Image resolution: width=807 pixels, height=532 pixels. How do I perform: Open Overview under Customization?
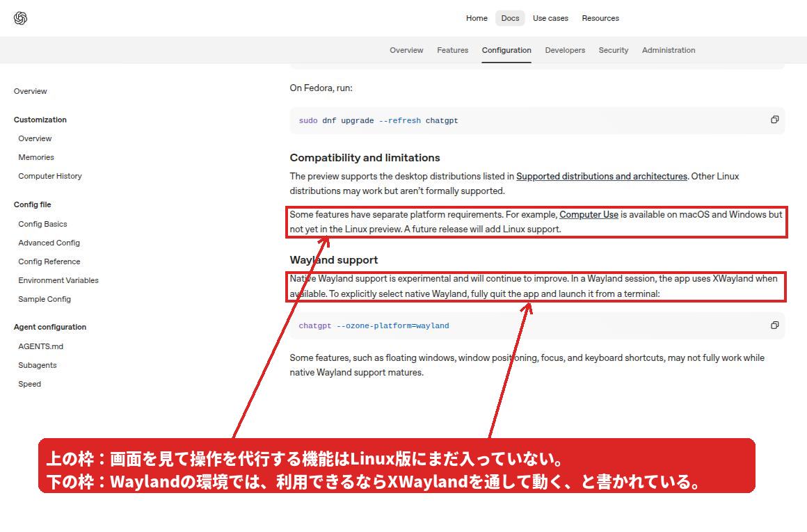(x=35, y=138)
